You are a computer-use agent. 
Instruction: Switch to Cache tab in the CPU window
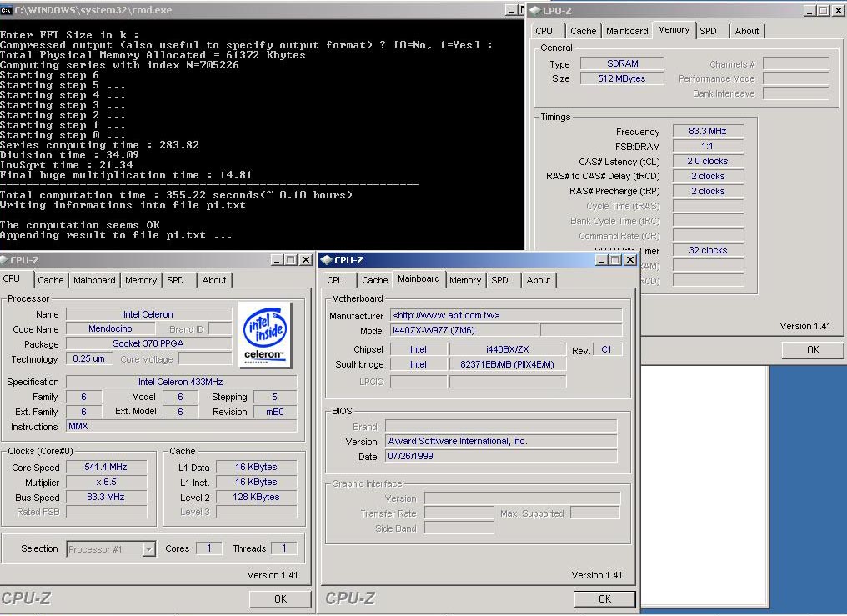pos(50,280)
